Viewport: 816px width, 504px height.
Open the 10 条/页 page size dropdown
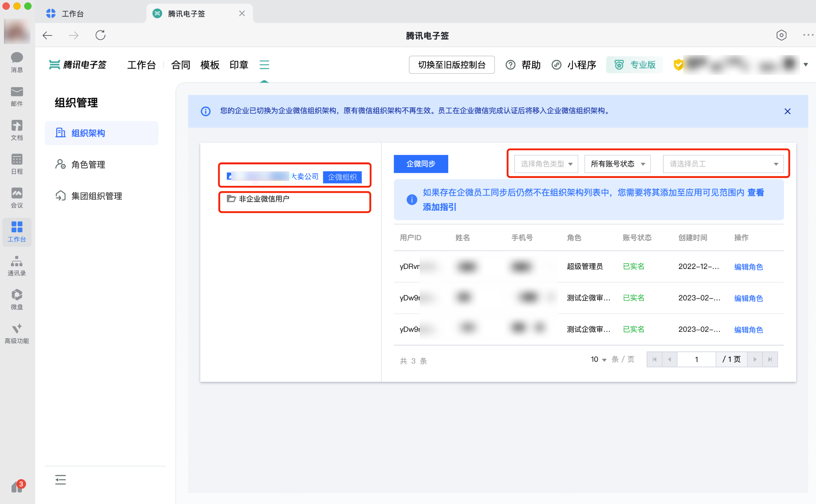pos(599,359)
